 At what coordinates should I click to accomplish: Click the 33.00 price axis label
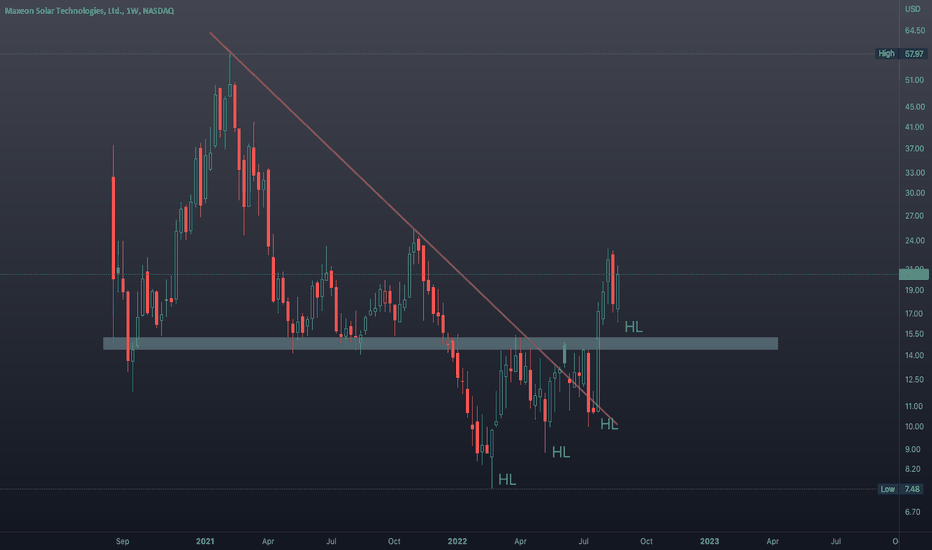[x=915, y=172]
